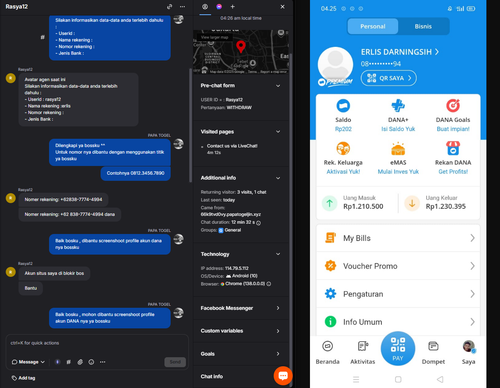
Task: Click the chat conversation scrollbar
Action: point(190,125)
